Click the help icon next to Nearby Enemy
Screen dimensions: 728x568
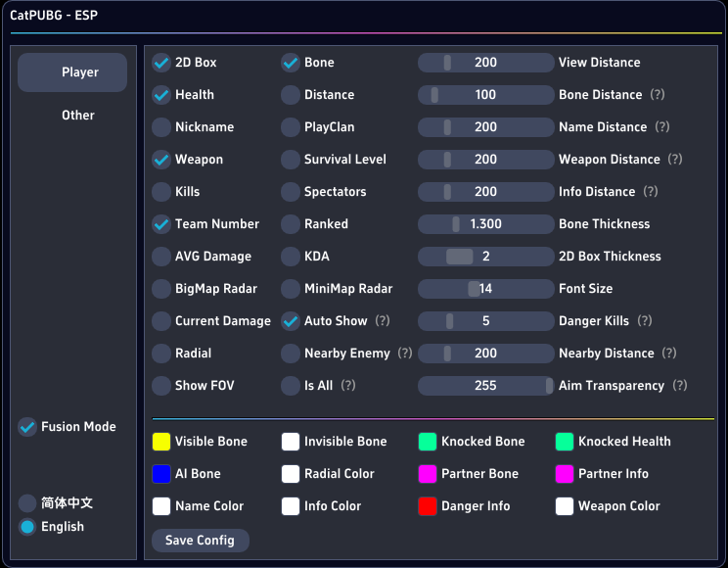point(405,354)
